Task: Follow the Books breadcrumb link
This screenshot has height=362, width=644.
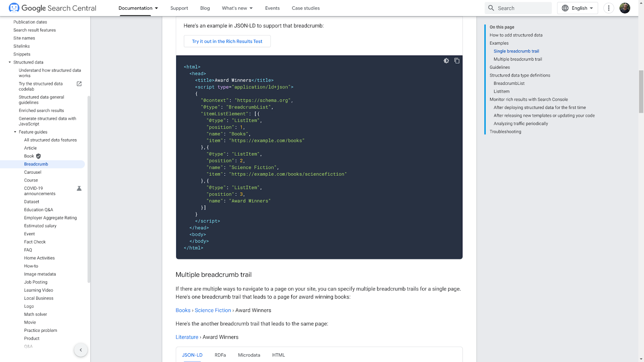Action: 183,311
